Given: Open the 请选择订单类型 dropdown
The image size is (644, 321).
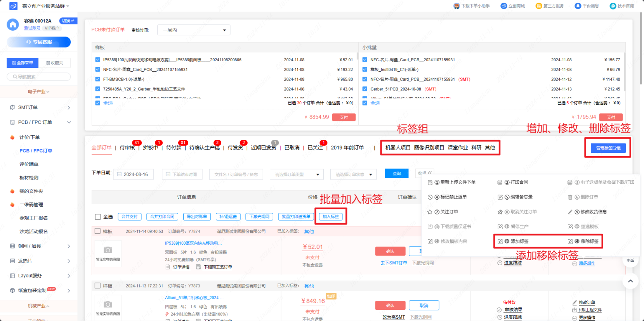Looking at the screenshot, I should point(297,174).
